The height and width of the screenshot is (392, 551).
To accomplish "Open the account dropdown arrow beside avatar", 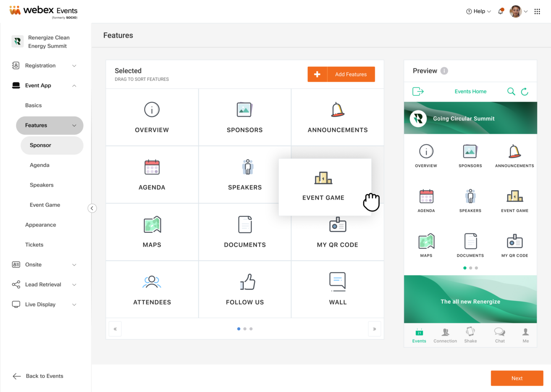I will coord(525,12).
